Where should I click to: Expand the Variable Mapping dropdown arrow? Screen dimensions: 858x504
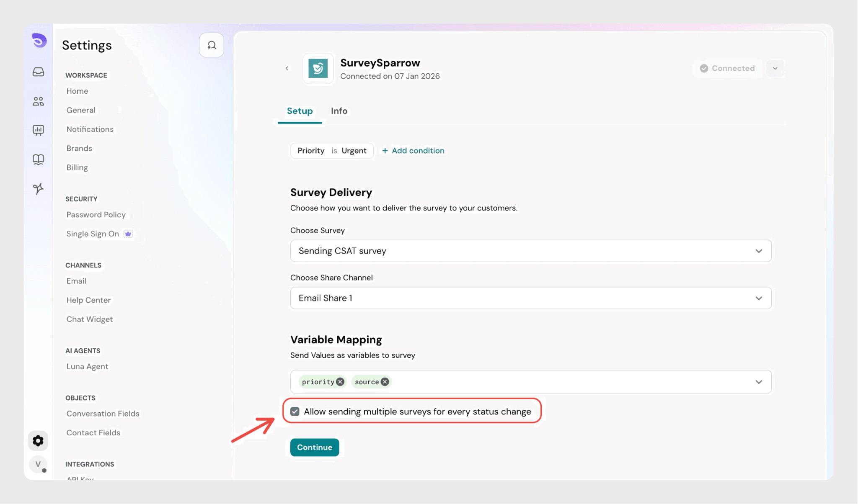pos(758,382)
